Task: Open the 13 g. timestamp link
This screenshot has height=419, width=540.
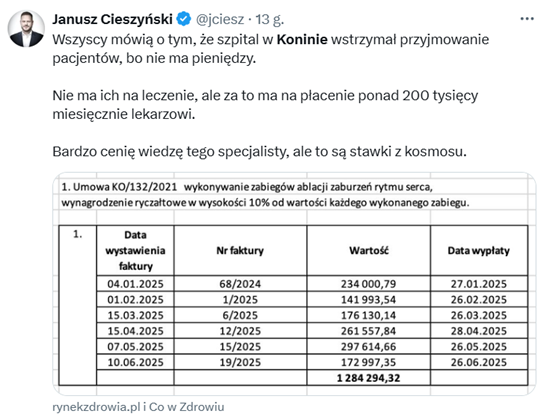Action: tap(270, 19)
